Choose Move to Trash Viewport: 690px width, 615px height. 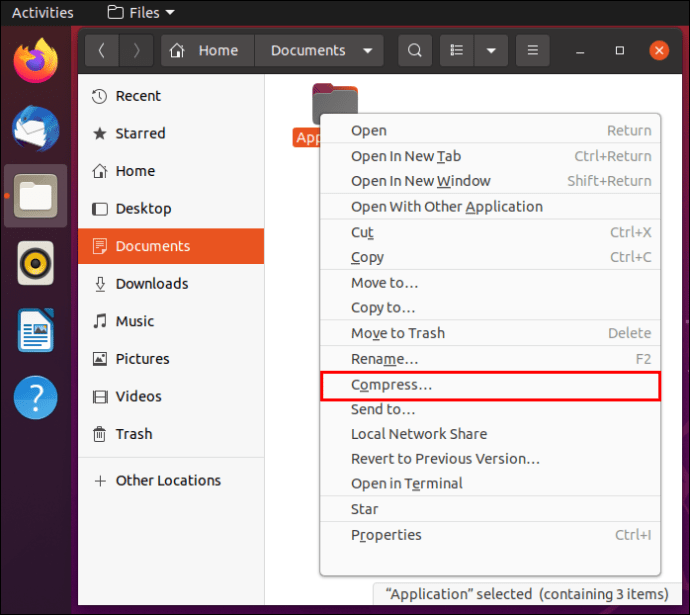[x=490, y=333]
